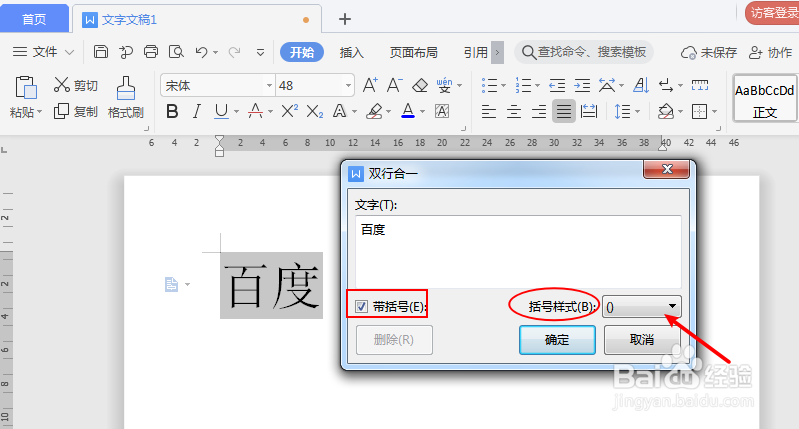Copy selection using 复制
This screenshot has width=799, height=429.
pyautogui.click(x=75, y=111)
